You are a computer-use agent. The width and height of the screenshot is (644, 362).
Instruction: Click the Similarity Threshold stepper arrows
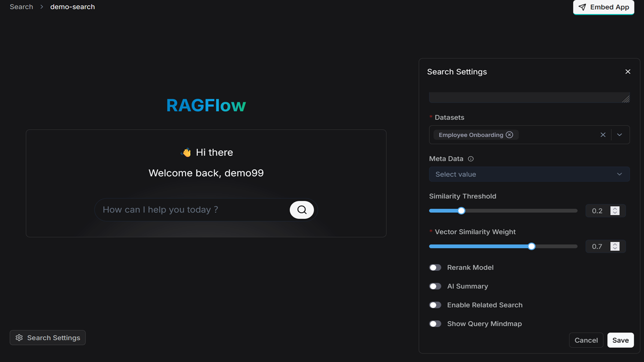[615, 211]
